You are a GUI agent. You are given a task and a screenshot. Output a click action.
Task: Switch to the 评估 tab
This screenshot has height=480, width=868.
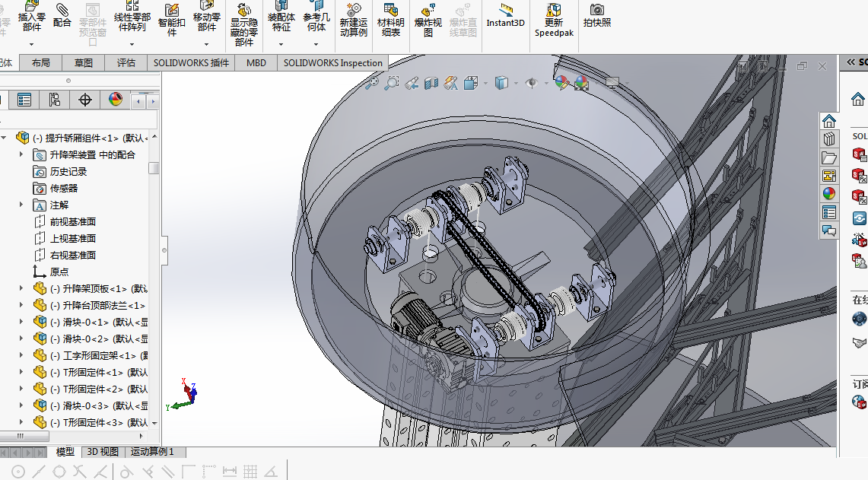(x=126, y=63)
